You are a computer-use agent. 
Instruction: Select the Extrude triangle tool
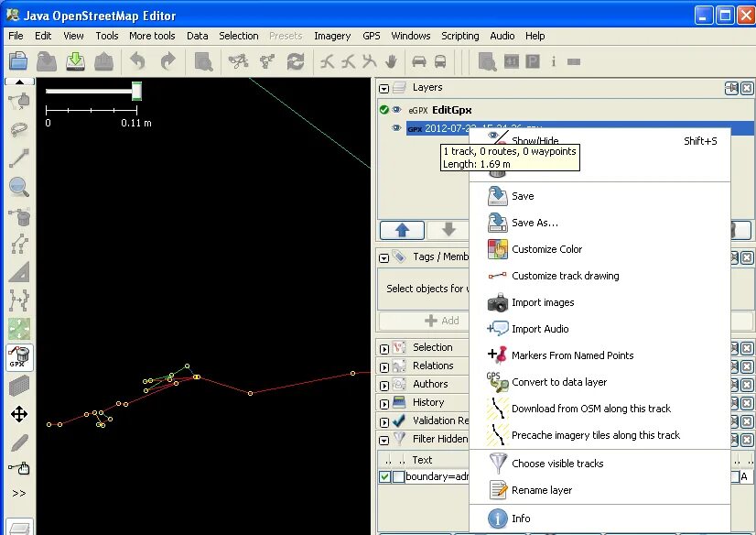click(x=19, y=272)
